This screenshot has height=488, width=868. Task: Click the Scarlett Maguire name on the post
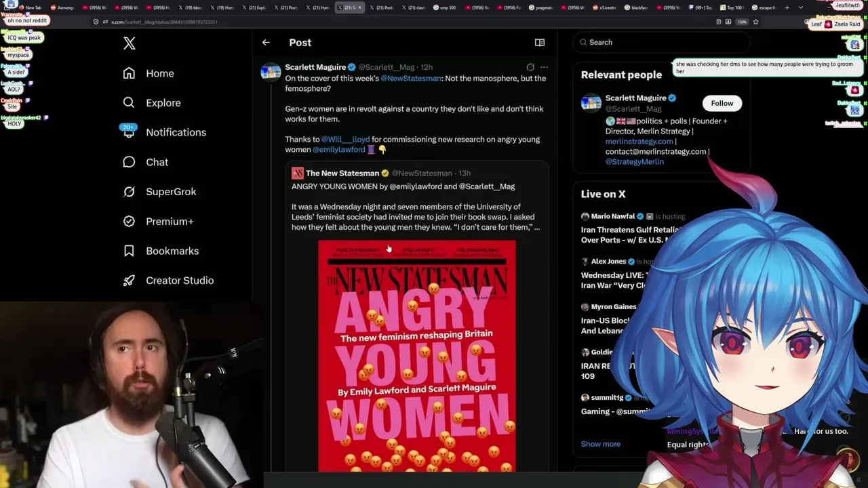tap(315, 67)
